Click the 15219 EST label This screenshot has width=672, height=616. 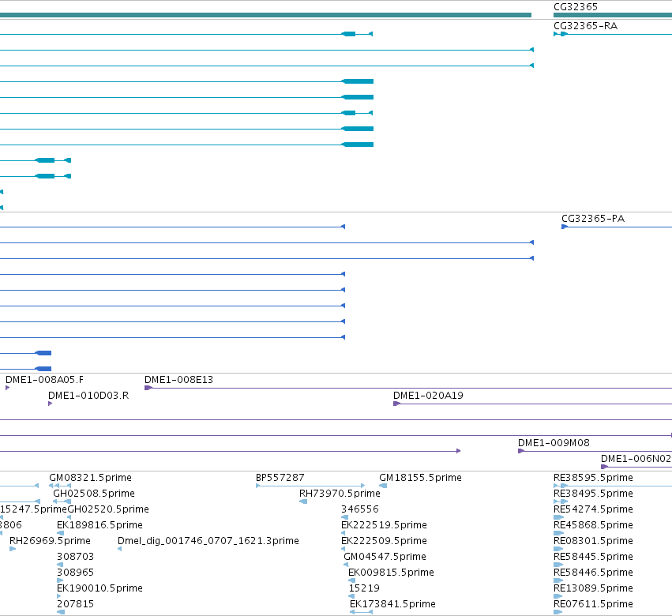click(364, 588)
